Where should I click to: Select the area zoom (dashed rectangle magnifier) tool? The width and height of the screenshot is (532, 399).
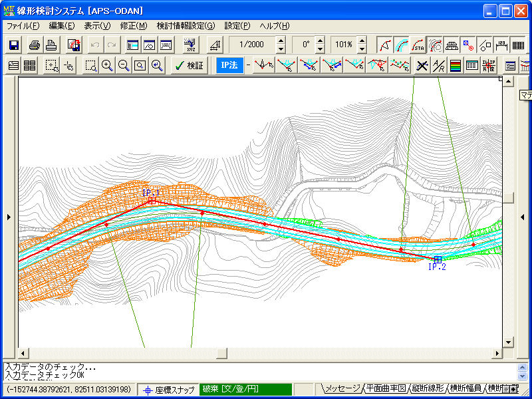pos(90,65)
